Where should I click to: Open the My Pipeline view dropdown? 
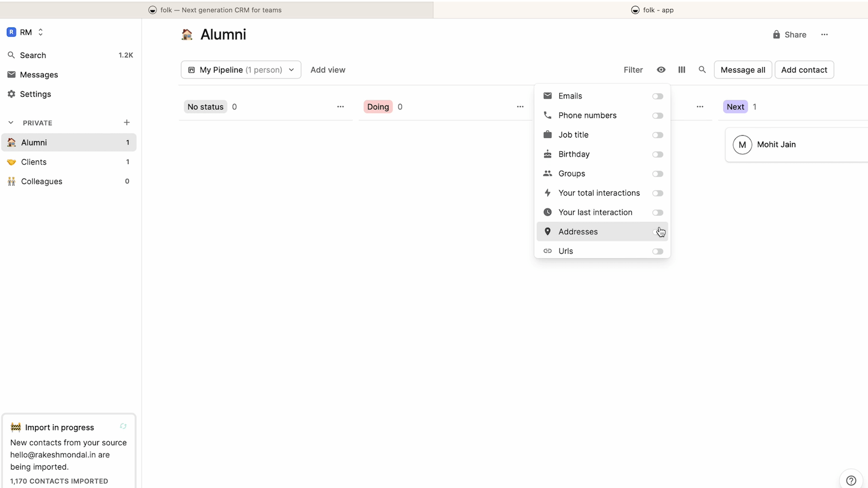[x=241, y=70]
